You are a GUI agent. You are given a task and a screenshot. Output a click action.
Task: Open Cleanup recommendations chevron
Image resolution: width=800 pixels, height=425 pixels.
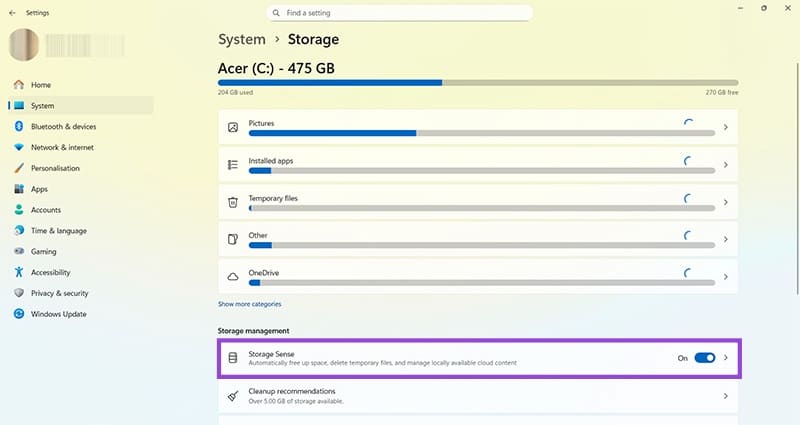[726, 396]
